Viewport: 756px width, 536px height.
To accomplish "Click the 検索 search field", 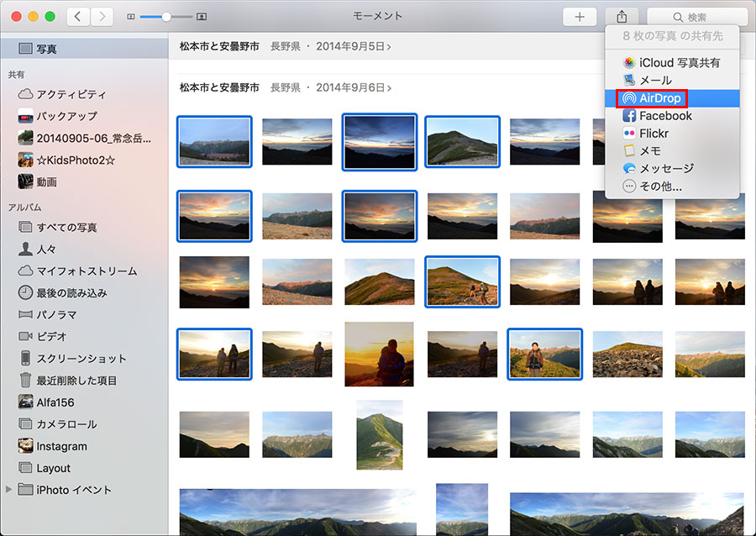I will click(x=696, y=17).
